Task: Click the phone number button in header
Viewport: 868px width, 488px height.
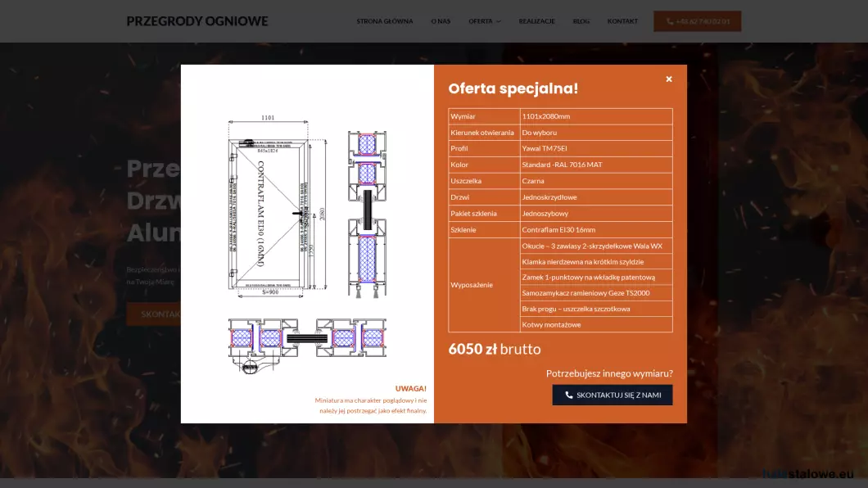Action: tap(697, 21)
